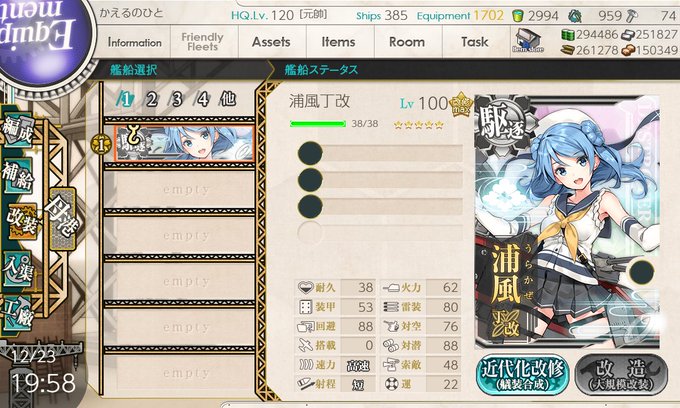The width and height of the screenshot is (680, 408).
Task: Switch to fleet tab 4
Action: [202, 99]
